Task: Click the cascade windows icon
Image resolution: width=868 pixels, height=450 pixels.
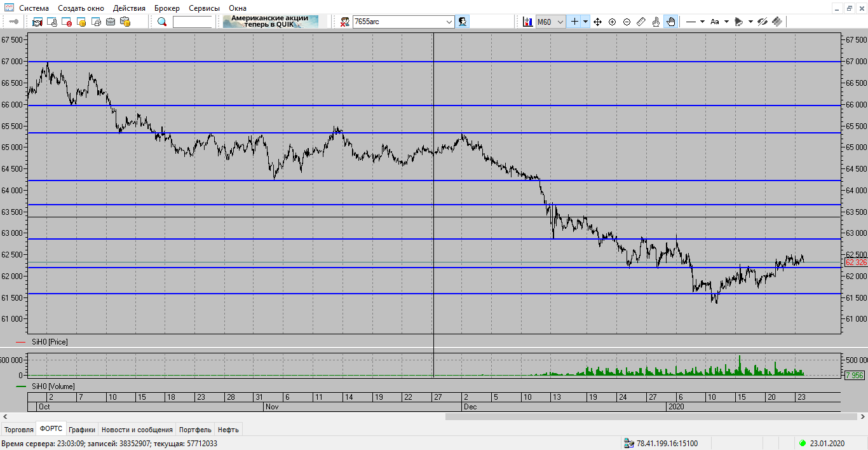Action: pos(96,22)
